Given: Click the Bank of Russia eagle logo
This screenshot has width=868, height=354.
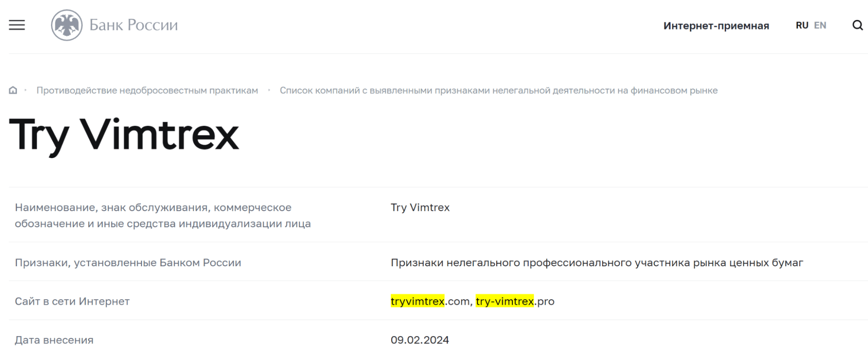Looking at the screenshot, I should 66,25.
